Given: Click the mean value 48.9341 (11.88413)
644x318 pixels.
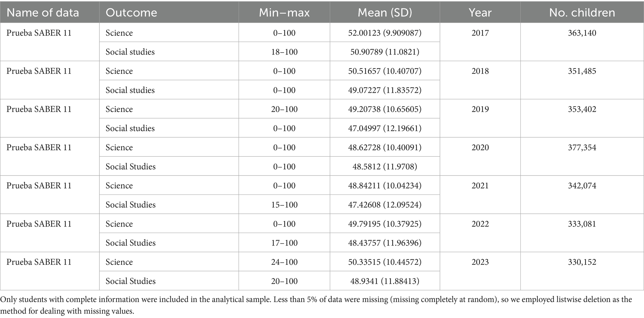Looking at the screenshot, I should tap(384, 281).
